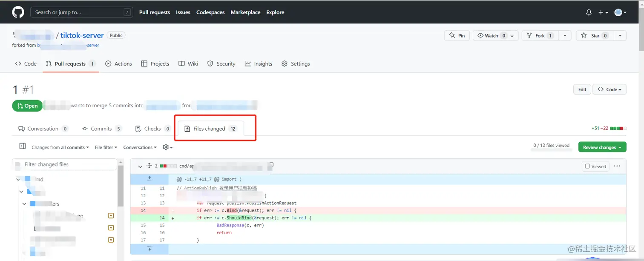Screen dimensions: 644x261
Task: Open diff settings gear menu
Action: click(167, 147)
